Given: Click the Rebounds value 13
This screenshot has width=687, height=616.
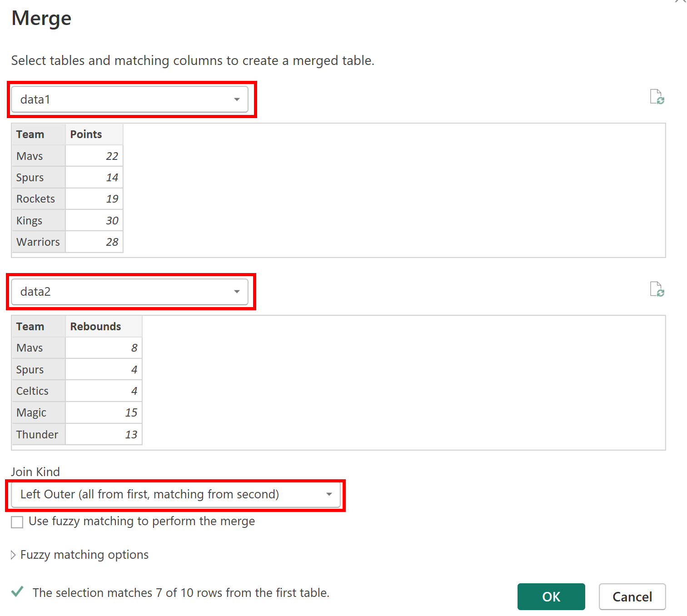Looking at the screenshot, I should click(104, 434).
